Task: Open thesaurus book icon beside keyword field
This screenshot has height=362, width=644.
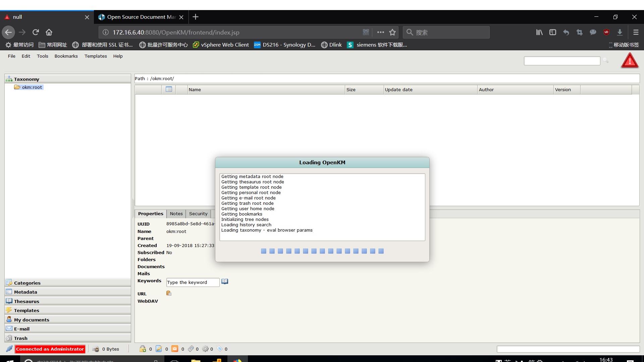Action: tap(225, 282)
